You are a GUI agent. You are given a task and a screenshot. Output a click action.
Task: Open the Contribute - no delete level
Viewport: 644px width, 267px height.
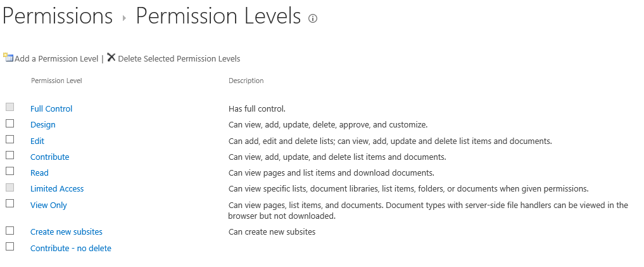pos(71,249)
